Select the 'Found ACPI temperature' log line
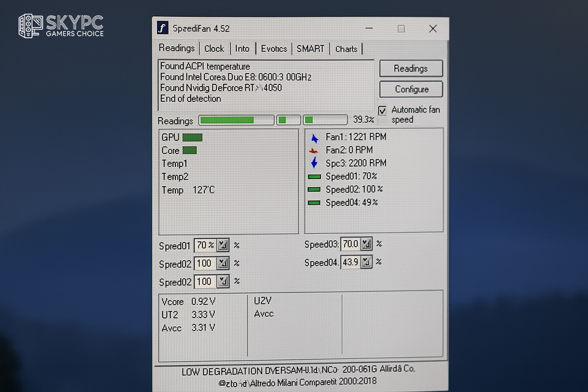 [x=205, y=66]
